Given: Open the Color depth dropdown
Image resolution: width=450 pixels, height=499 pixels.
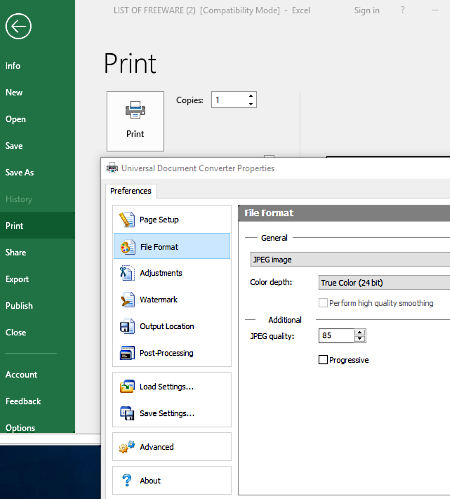Looking at the screenshot, I should click(x=384, y=283).
